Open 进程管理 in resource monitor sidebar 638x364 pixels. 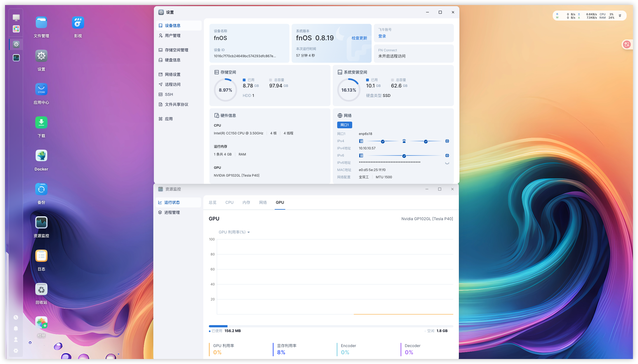click(178, 212)
